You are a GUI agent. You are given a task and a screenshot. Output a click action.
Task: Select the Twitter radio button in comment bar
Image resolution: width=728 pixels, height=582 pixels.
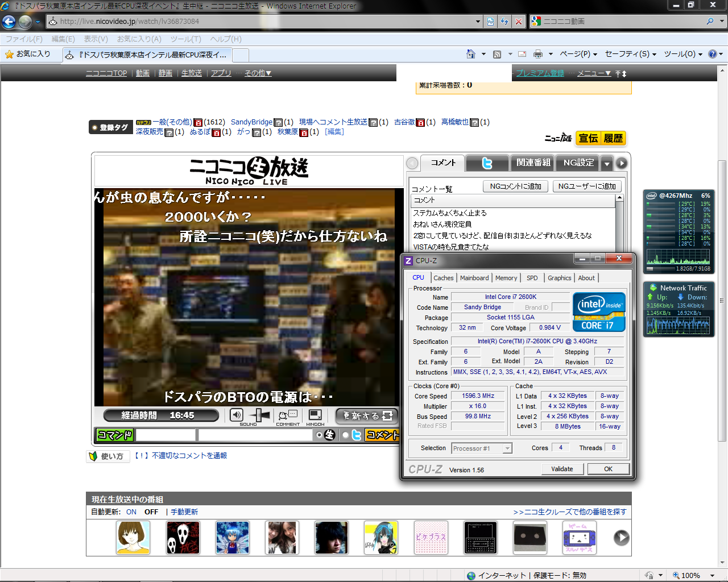tap(345, 435)
